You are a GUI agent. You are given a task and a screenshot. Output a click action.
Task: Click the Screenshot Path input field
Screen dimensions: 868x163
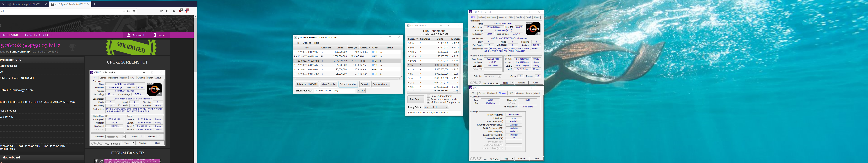[x=335, y=90]
